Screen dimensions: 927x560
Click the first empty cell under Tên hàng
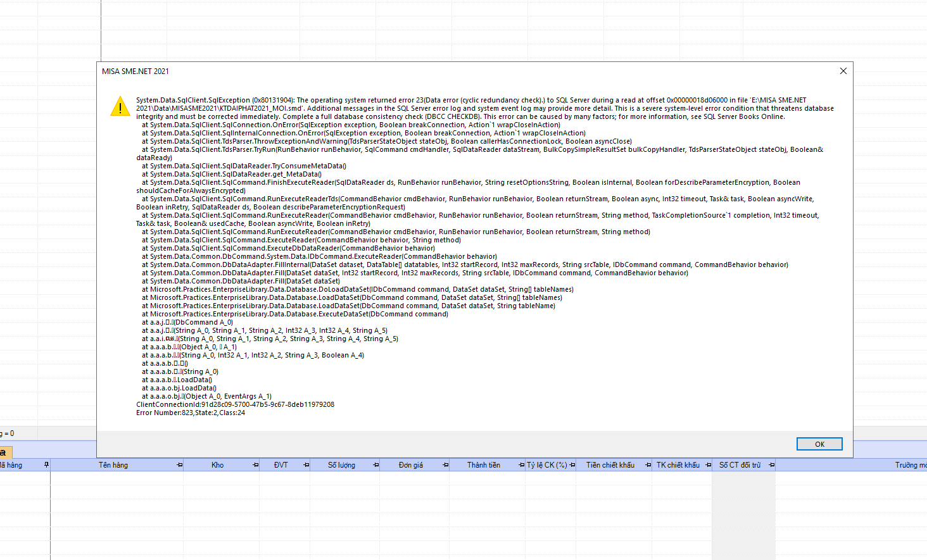(x=117, y=478)
